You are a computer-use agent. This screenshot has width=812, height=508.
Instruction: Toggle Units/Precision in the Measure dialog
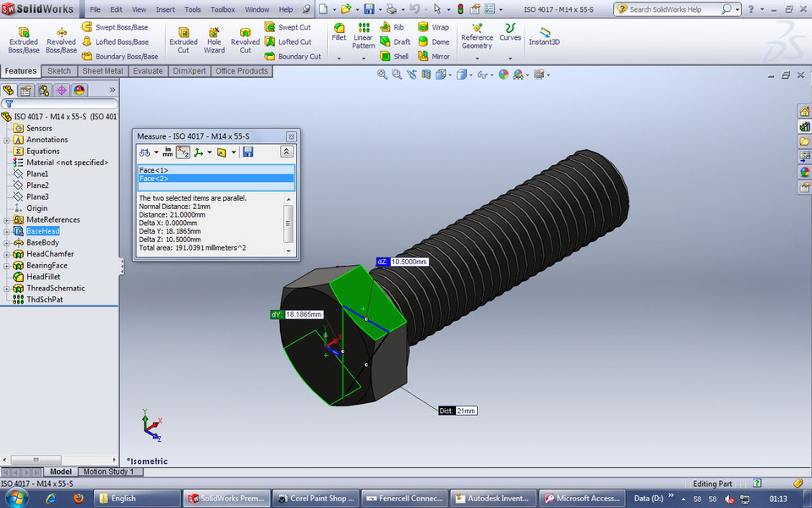tap(167, 152)
